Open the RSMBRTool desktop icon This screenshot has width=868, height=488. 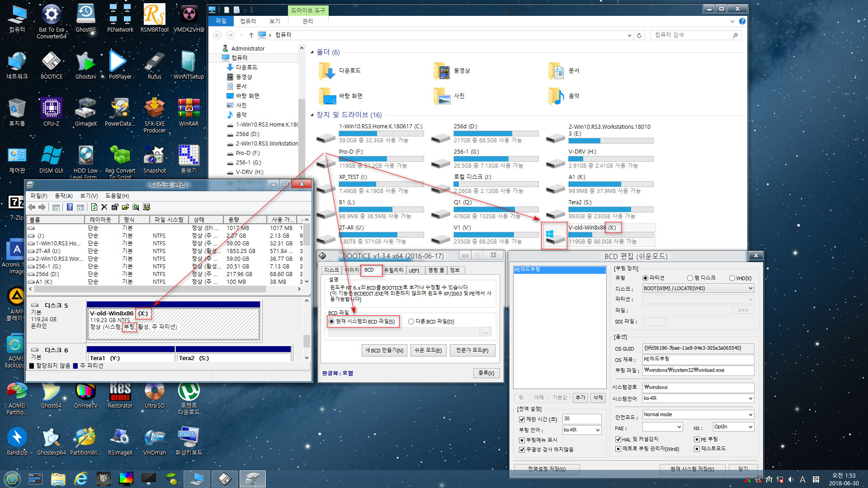(x=155, y=18)
